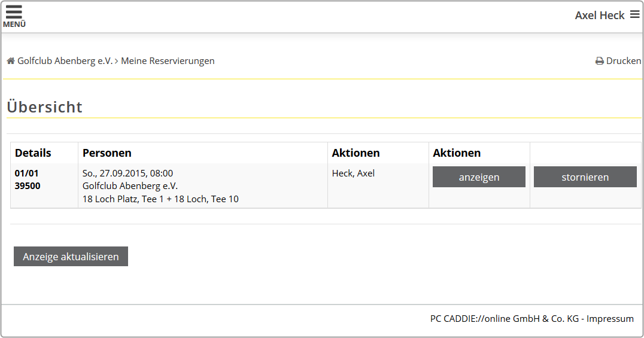The width and height of the screenshot is (644, 338).
Task: Click the Übersicht heading
Action: pyautogui.click(x=45, y=108)
